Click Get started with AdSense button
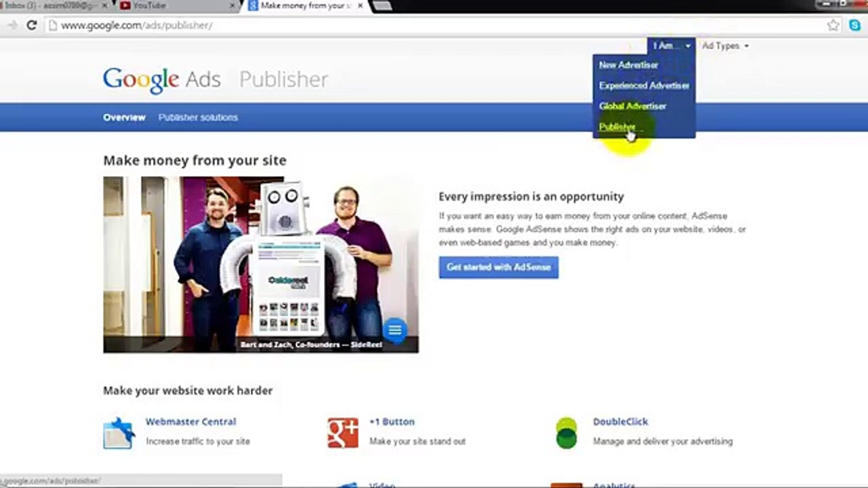This screenshot has height=488, width=868. point(498,267)
